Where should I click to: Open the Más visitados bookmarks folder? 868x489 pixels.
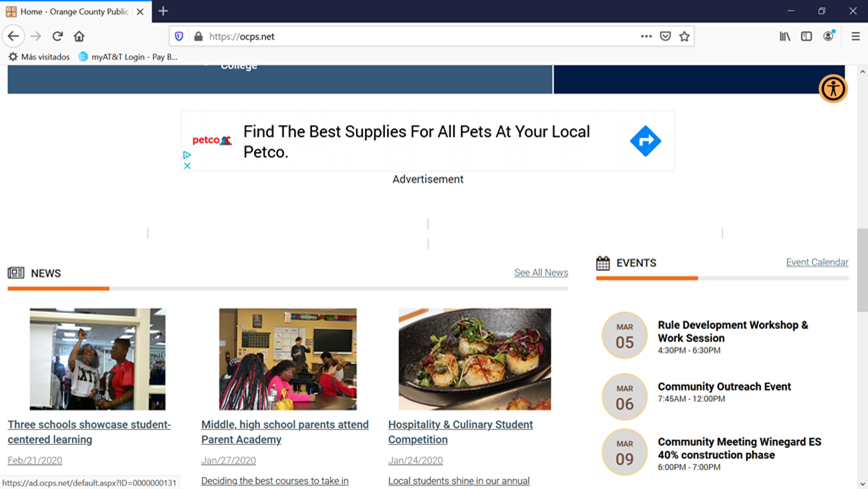[x=39, y=56]
